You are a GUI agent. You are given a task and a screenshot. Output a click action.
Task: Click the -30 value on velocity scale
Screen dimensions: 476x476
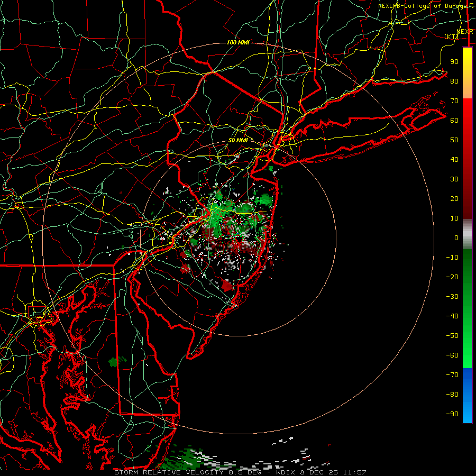(x=452, y=297)
